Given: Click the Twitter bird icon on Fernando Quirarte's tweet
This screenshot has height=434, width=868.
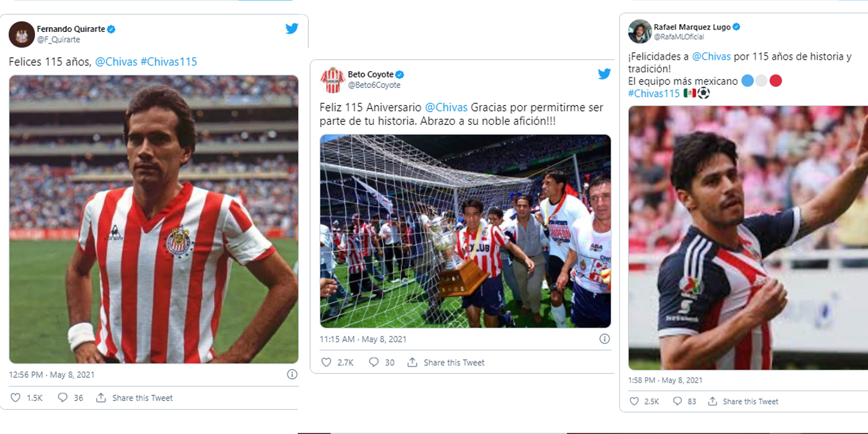Looking at the screenshot, I should click(292, 28).
